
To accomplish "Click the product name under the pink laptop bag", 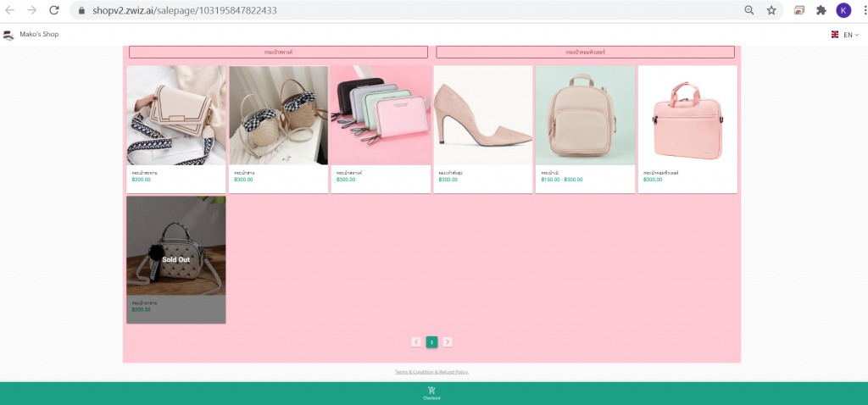I will pyautogui.click(x=661, y=173).
